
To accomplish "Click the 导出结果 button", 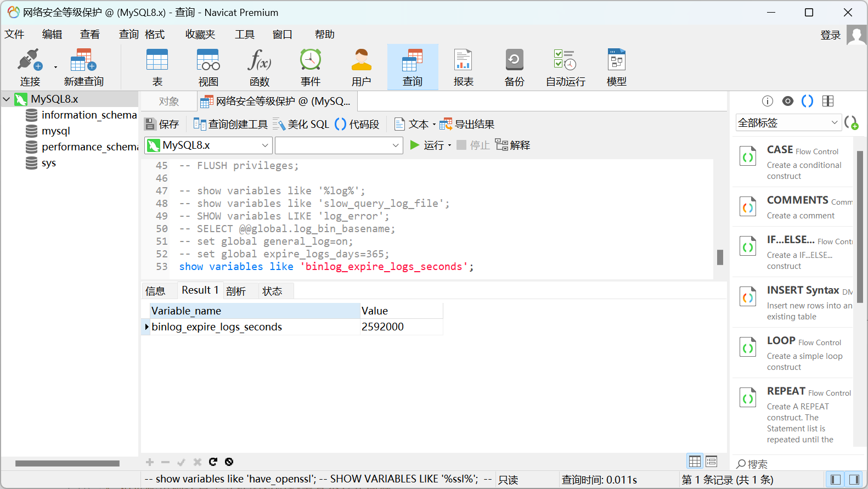I will [x=467, y=125].
